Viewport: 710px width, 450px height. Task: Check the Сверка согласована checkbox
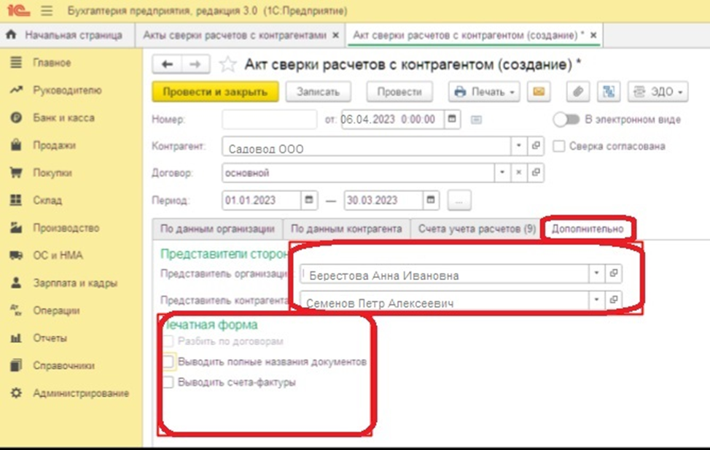pyautogui.click(x=559, y=146)
